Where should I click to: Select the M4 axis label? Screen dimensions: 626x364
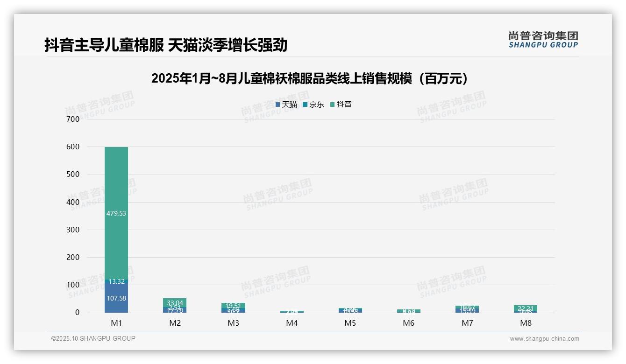point(292,322)
